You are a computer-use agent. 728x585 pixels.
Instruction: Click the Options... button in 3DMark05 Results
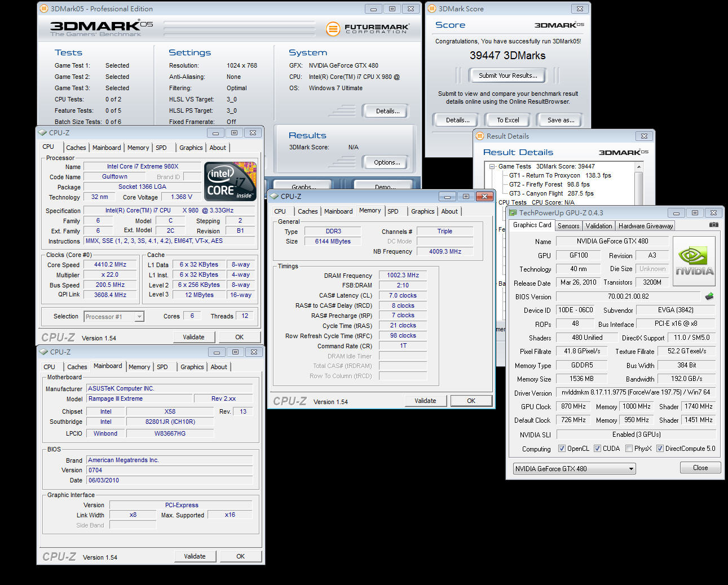point(387,162)
